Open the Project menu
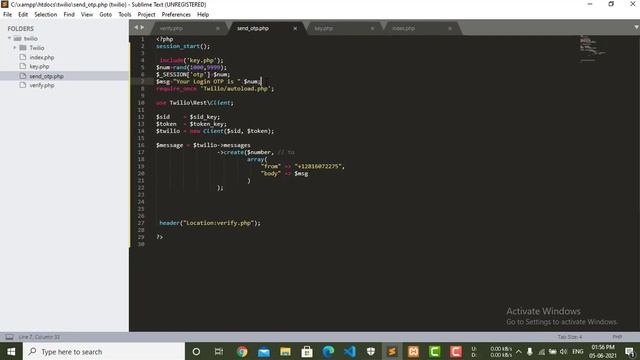640x360 pixels. (146, 14)
